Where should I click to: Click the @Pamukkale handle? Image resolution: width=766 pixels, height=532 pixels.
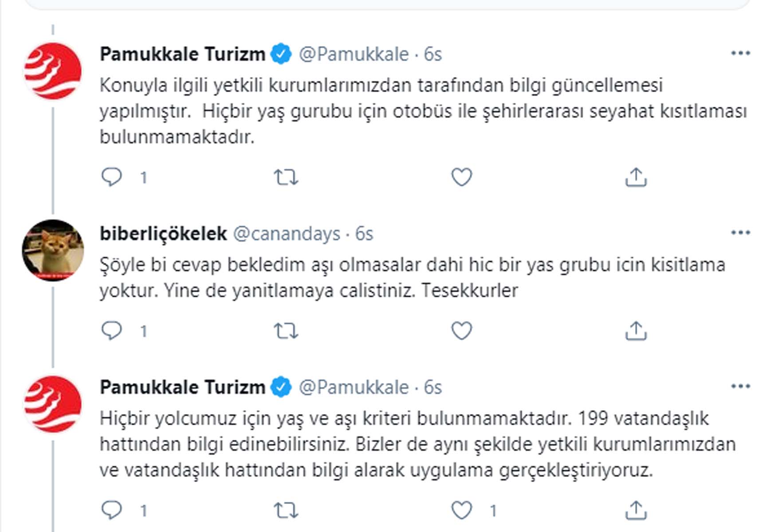pos(353,54)
